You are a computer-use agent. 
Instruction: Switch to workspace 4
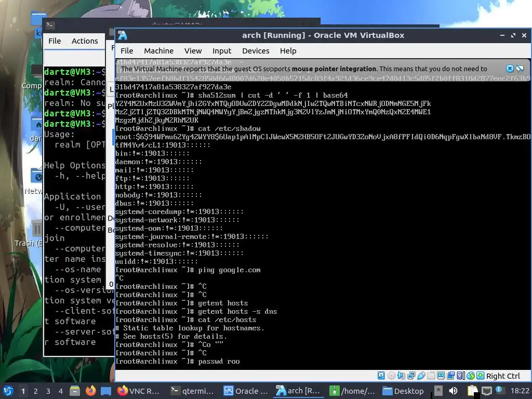click(61, 391)
